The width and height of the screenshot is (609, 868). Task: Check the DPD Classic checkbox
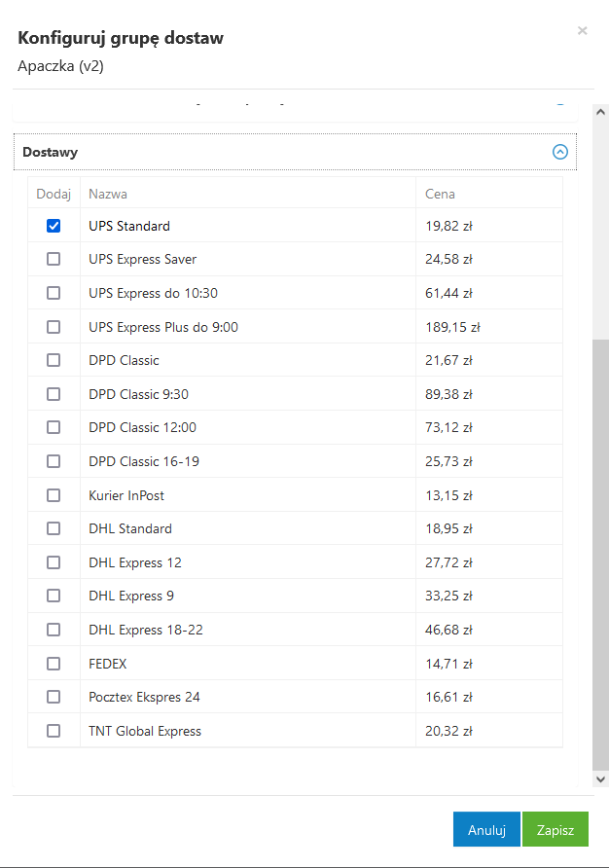pos(54,360)
